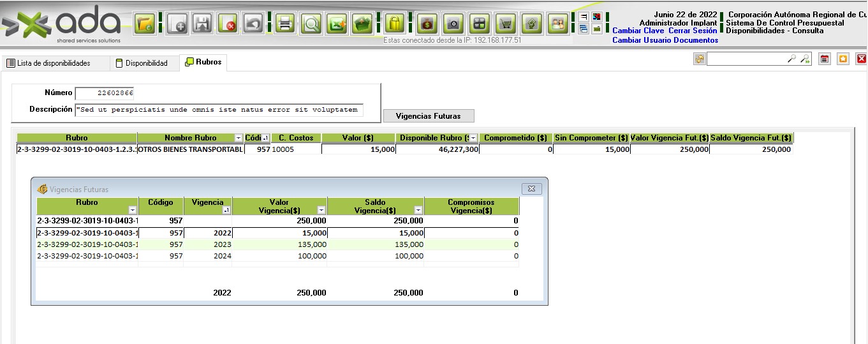868x344 pixels.
Task: Open Saldo Vigencia($) column dropdown arrow
Action: [418, 210]
